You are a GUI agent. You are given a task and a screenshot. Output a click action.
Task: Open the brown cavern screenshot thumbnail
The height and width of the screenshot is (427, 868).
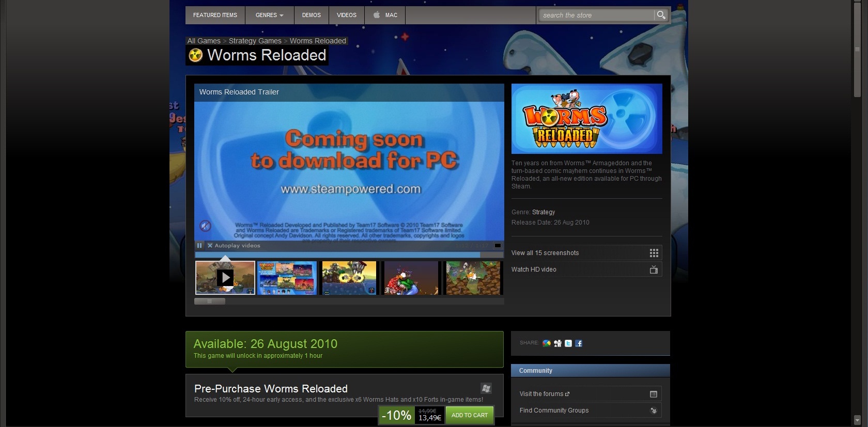coord(473,278)
